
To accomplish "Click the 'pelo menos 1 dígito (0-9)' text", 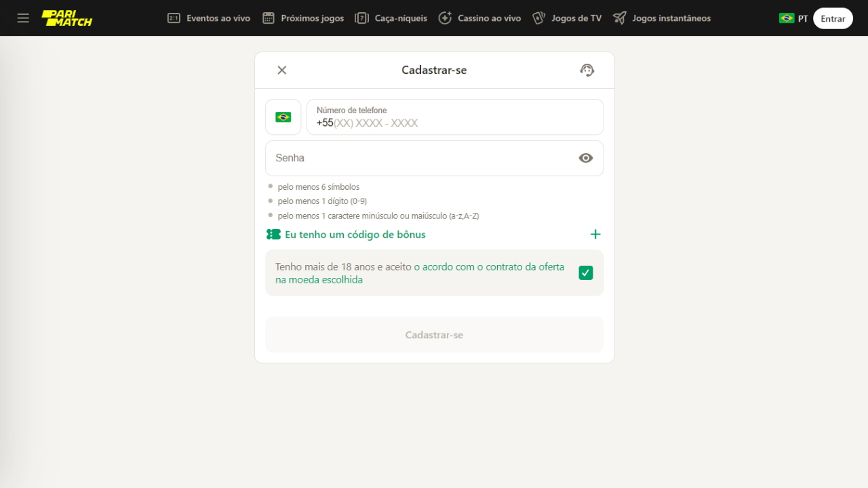I will coord(323,201).
